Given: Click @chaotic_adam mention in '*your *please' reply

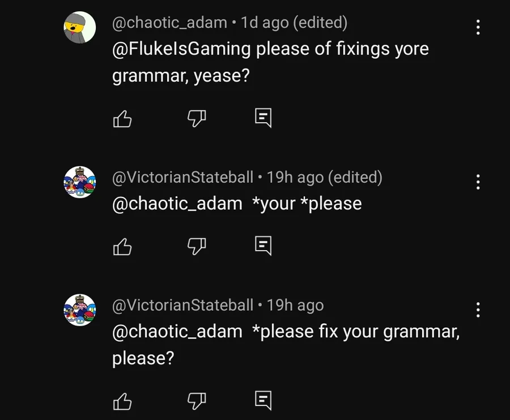Looking at the screenshot, I should 177,203.
